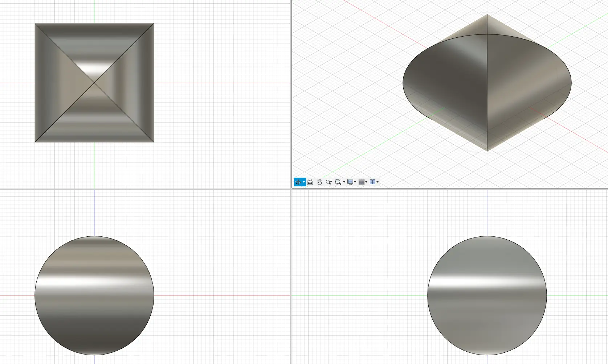608x364 pixels.
Task: Select the Orbit navigation tool
Action: coord(298,182)
